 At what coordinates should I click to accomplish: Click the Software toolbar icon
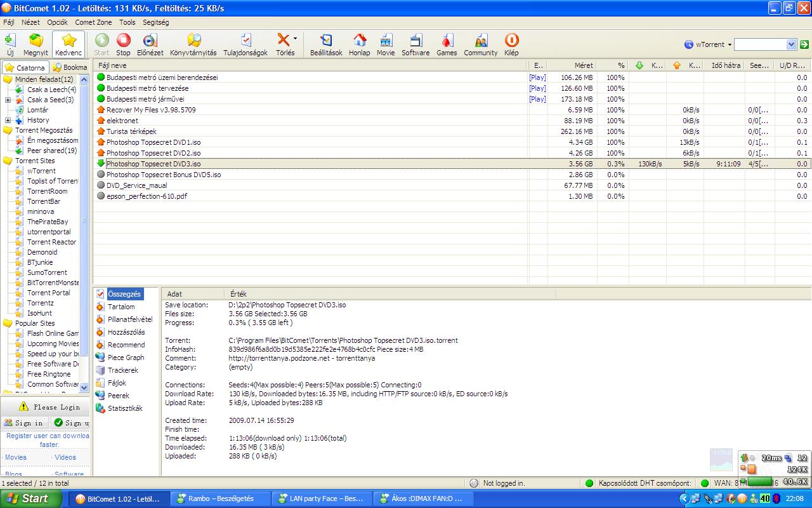(416, 44)
